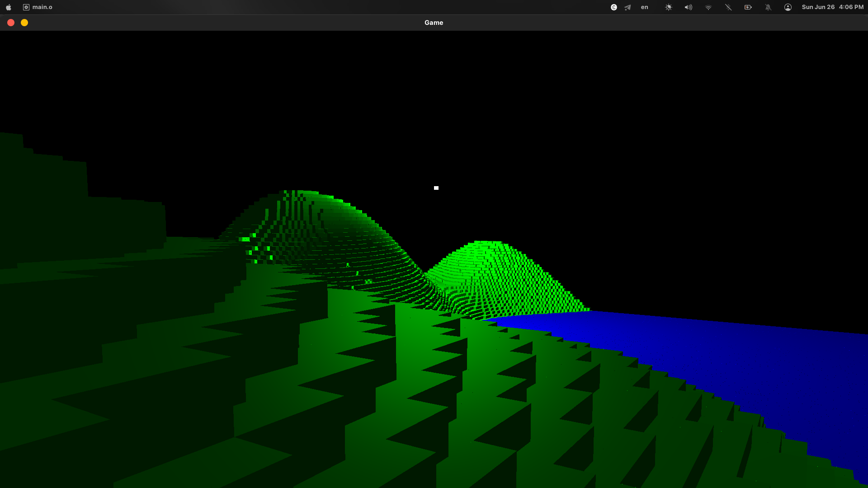
Task: Open the sound volume control
Action: click(688, 7)
